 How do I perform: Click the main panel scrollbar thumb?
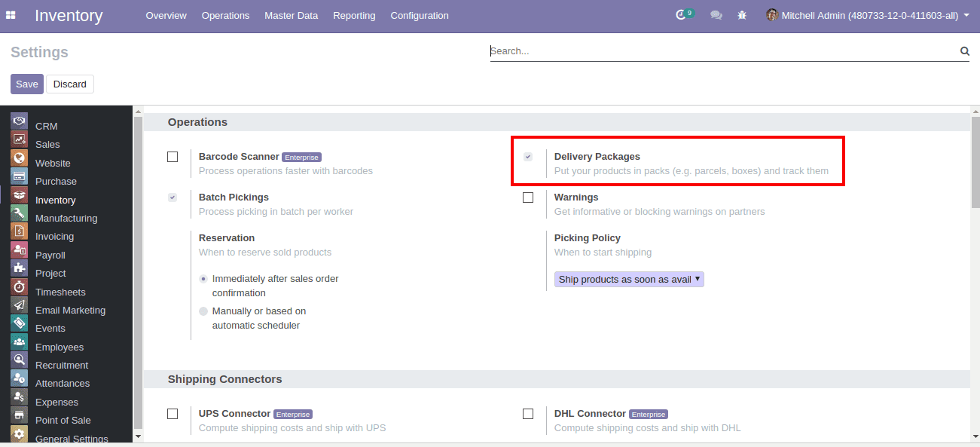[975, 162]
